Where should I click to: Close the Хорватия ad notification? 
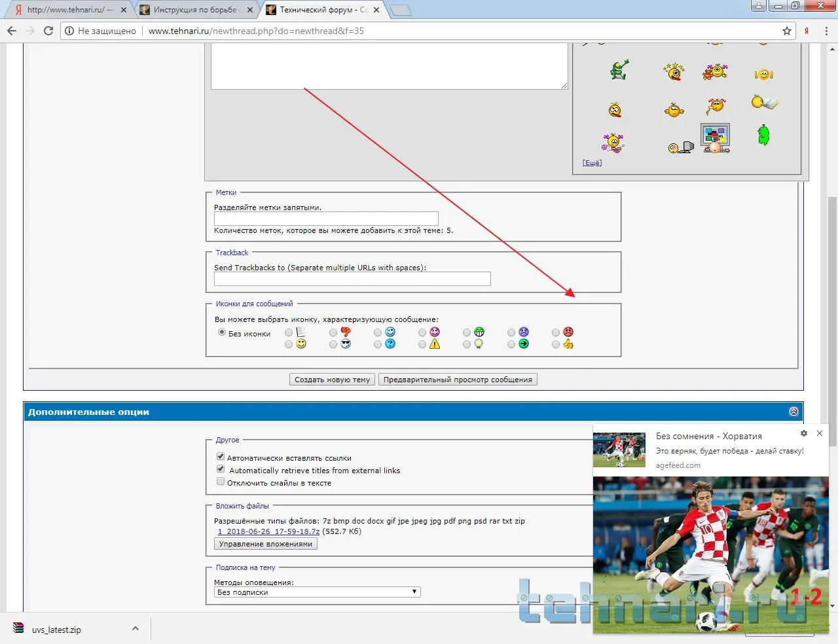coord(820,433)
